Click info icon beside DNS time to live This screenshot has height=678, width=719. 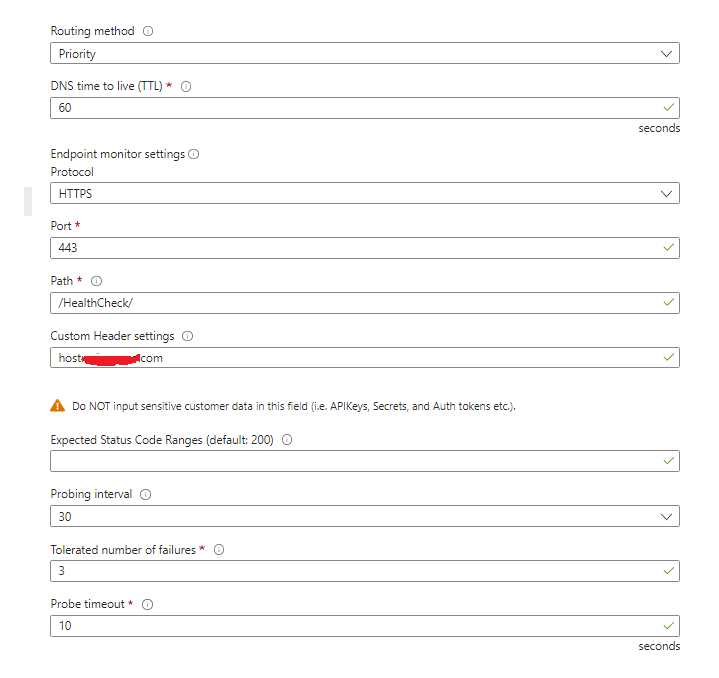tap(186, 86)
